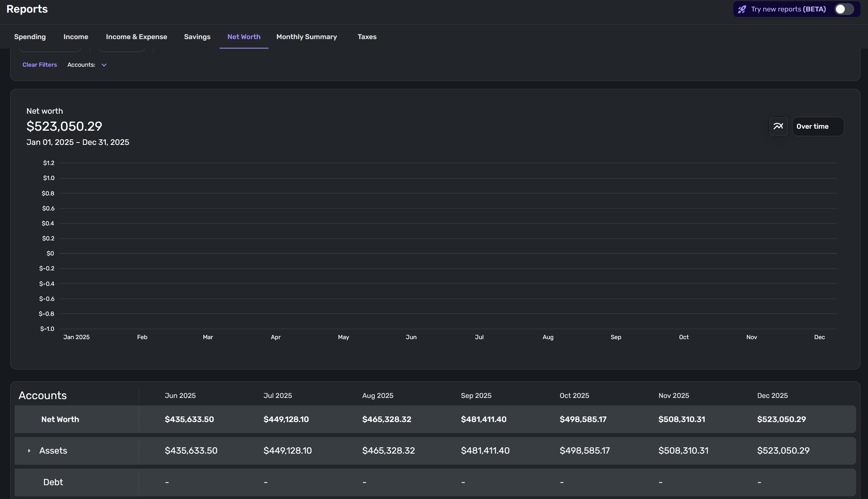Open the Over time dropdown
Screen dimensions: 868x499
[817, 126]
